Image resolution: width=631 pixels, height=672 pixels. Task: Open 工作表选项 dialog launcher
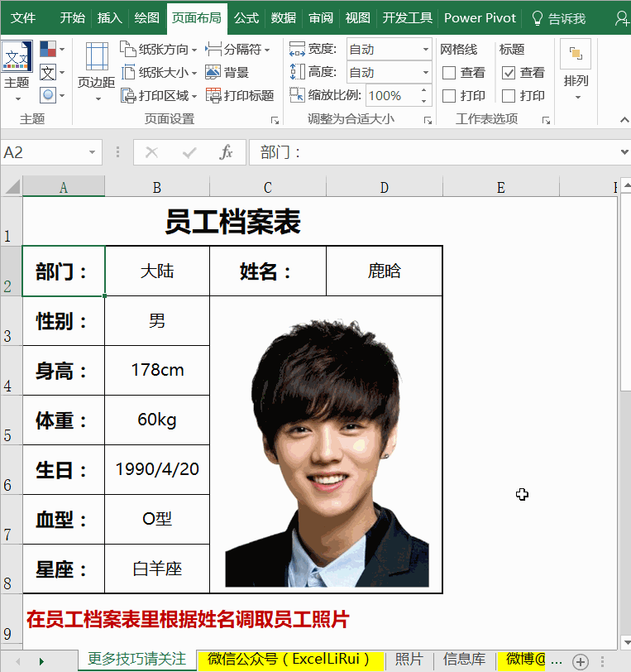[546, 121]
